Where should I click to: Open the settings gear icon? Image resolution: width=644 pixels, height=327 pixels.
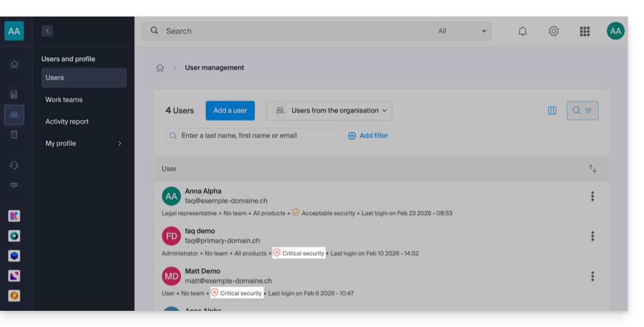point(553,31)
